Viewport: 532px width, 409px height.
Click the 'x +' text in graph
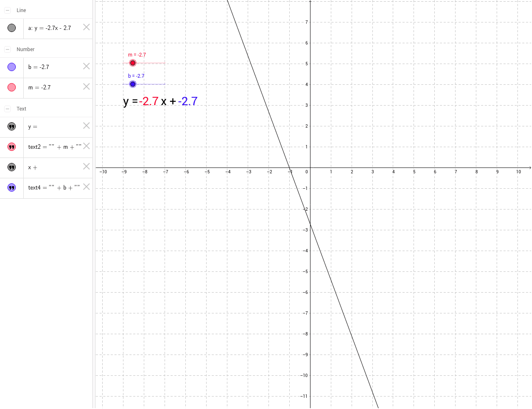168,102
